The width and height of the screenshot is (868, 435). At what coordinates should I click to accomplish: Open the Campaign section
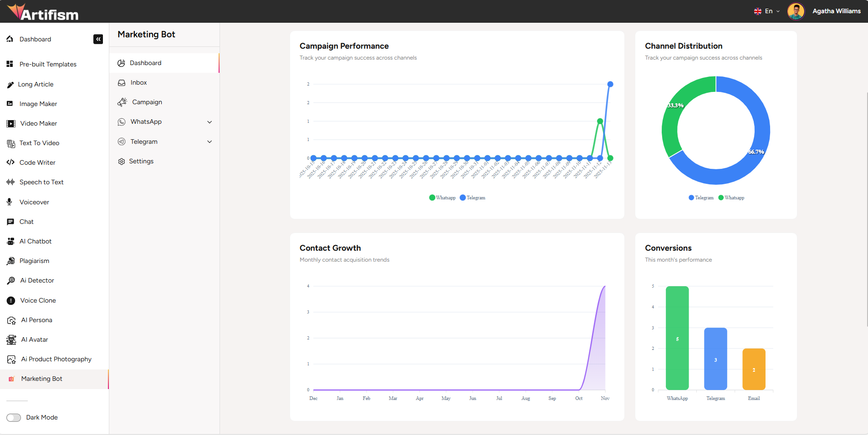click(x=147, y=102)
